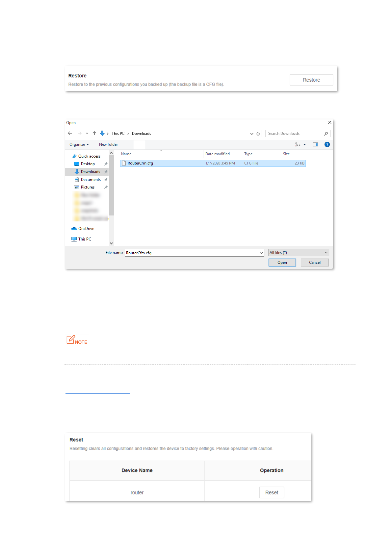
Task: Toggle the preview pane icon
Action: coord(315,144)
